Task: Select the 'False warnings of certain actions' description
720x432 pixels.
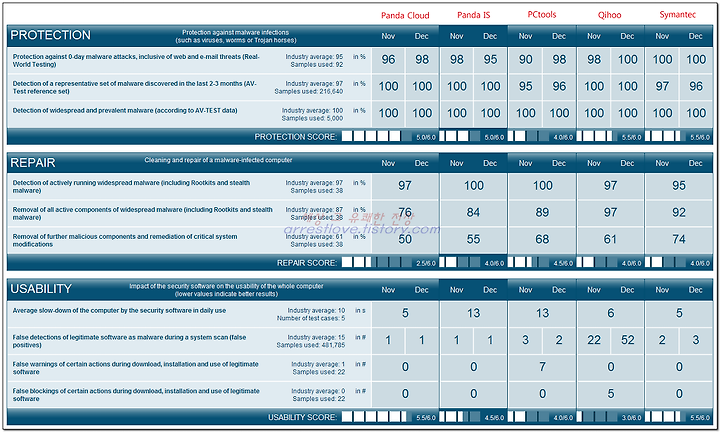Action: pyautogui.click(x=135, y=368)
